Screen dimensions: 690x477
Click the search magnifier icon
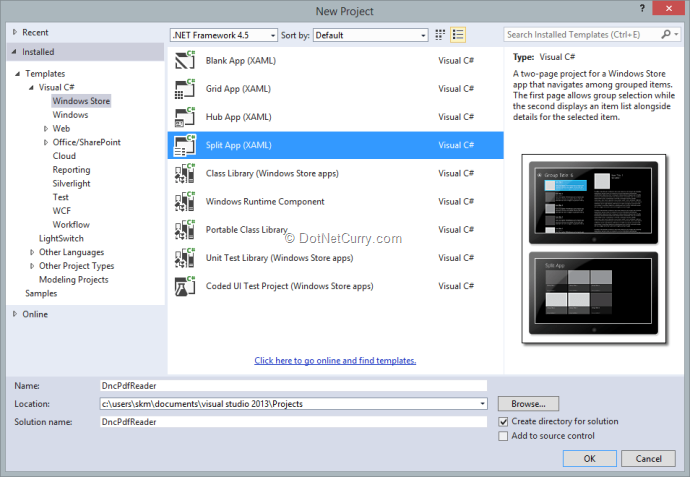(x=666, y=34)
